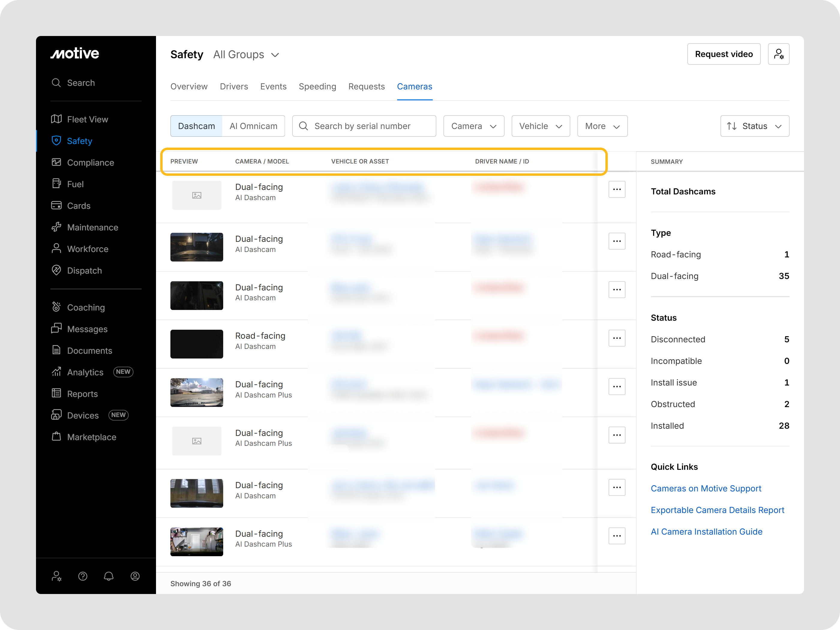Open the Coaching section
Image resolution: width=840 pixels, height=630 pixels.
pos(86,307)
